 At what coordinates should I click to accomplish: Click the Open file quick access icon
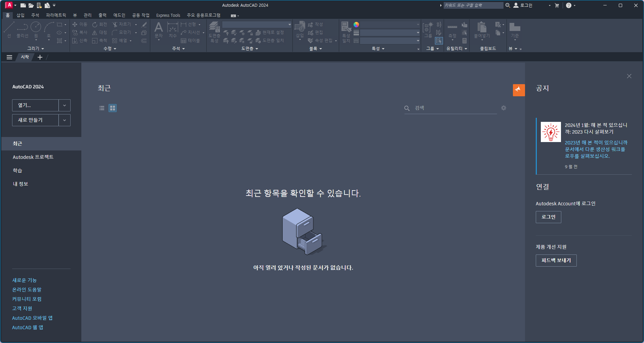tap(31, 5)
